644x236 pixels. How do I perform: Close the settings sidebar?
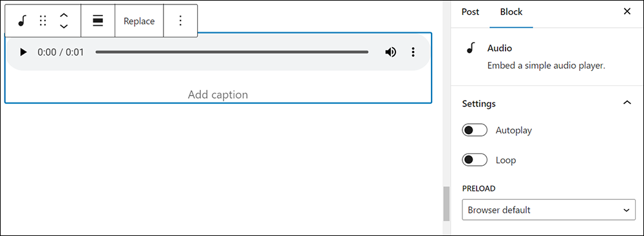click(627, 12)
